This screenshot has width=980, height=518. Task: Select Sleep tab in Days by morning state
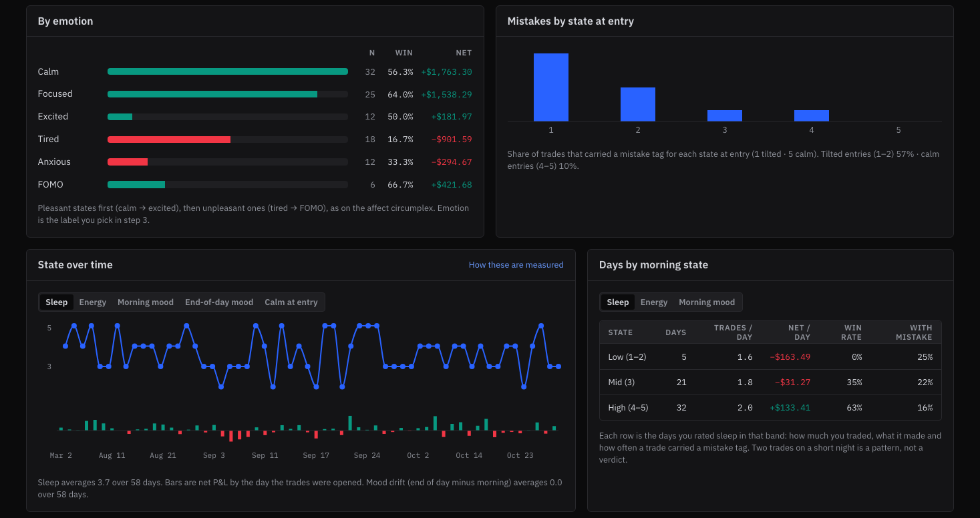618,302
